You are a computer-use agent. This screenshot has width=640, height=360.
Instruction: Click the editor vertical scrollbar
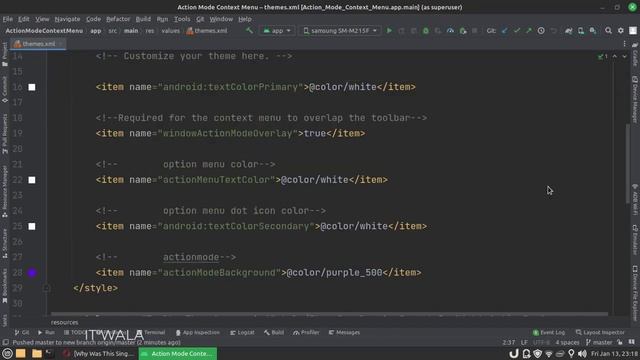627,163
